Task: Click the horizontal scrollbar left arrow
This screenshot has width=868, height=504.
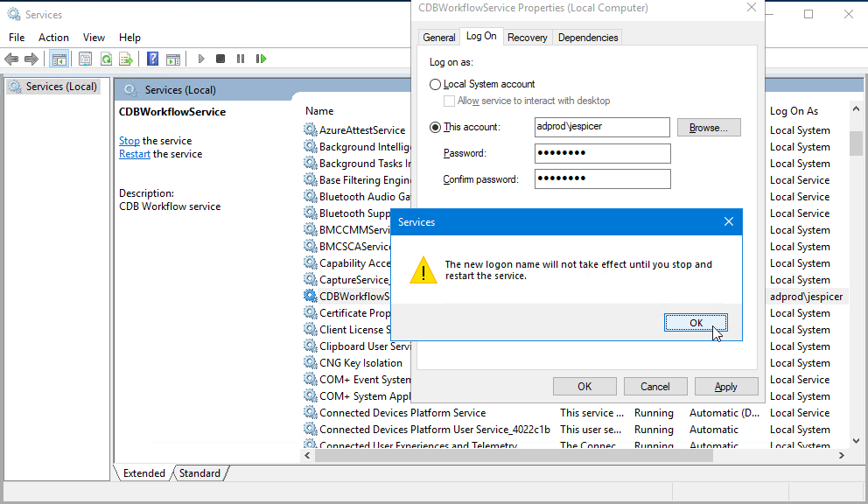Action: click(307, 455)
